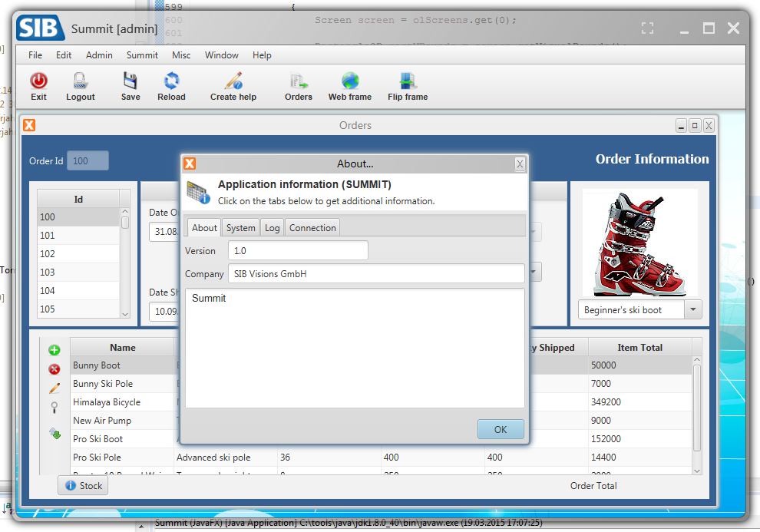Switch to the System tab

tap(240, 228)
